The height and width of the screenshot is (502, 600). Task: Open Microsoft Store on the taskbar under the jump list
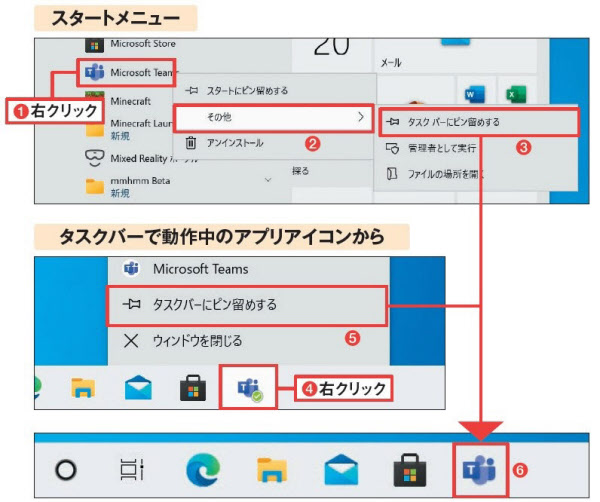[193, 389]
